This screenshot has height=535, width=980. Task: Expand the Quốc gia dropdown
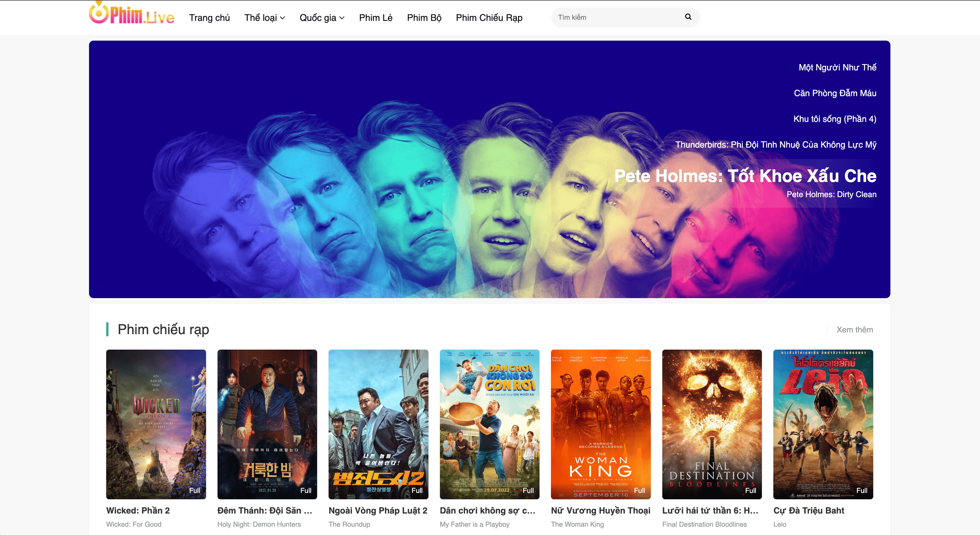[322, 18]
